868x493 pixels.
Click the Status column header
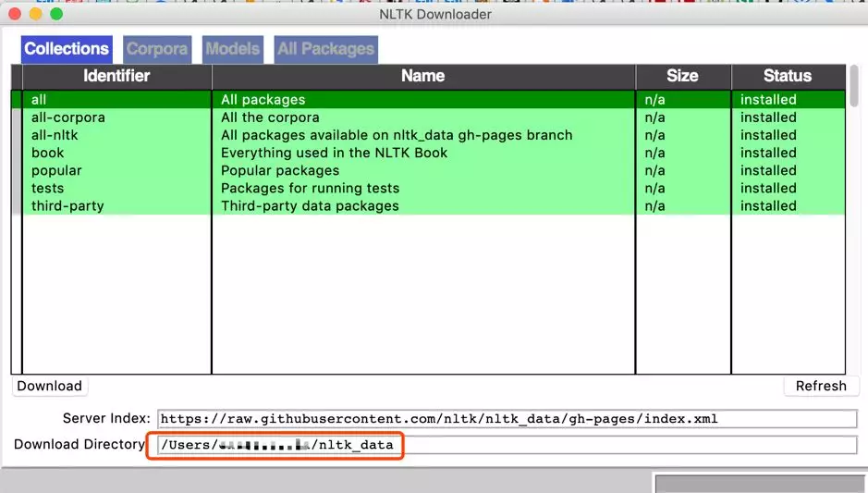789,76
